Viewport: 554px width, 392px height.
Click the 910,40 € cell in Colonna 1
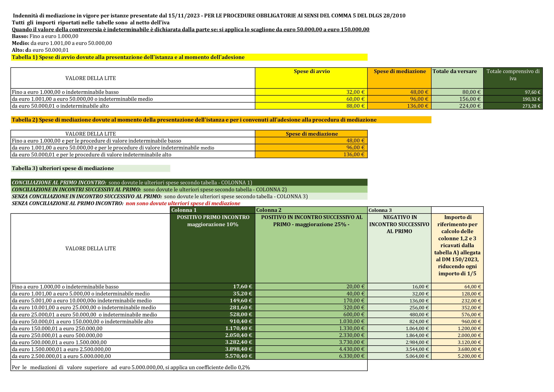coord(213,322)
